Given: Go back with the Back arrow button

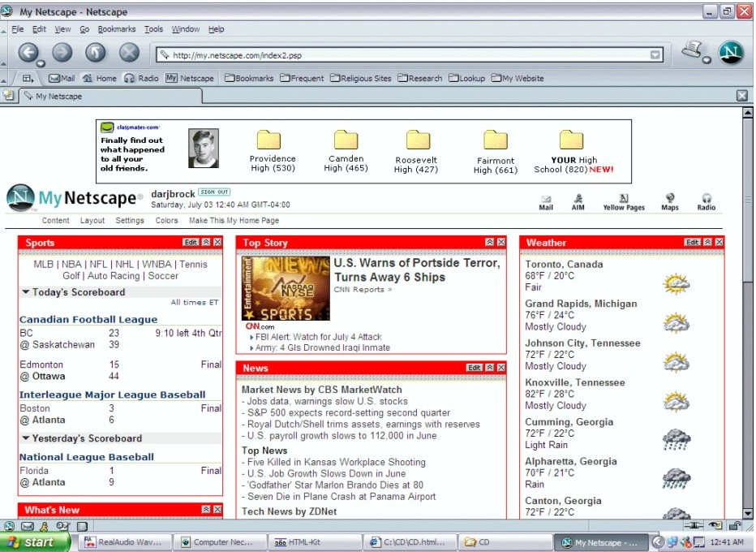Looking at the screenshot, I should click(x=28, y=52).
